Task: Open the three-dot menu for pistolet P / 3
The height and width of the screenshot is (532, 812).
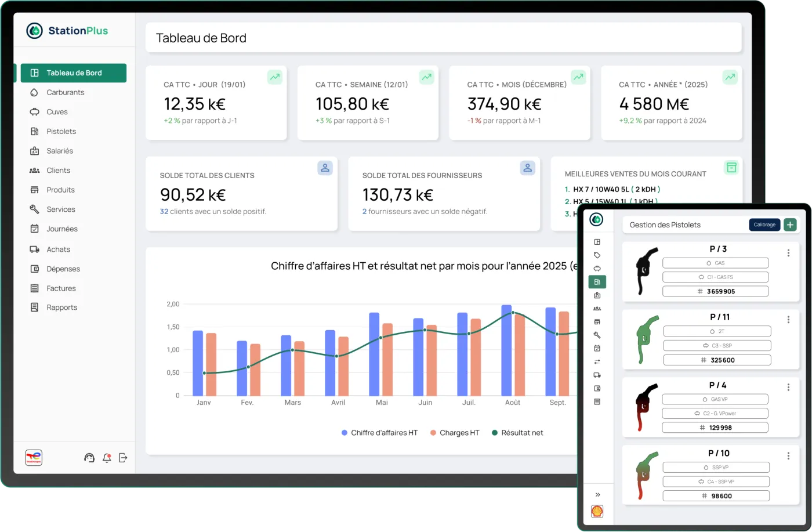Action: [x=788, y=253]
